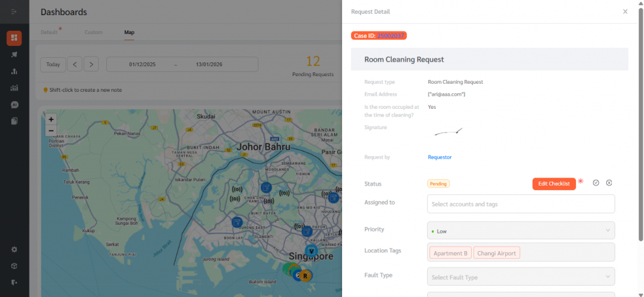Screen dimensions: 644x297
Task: Zoom in on the map
Action: click(52, 119)
